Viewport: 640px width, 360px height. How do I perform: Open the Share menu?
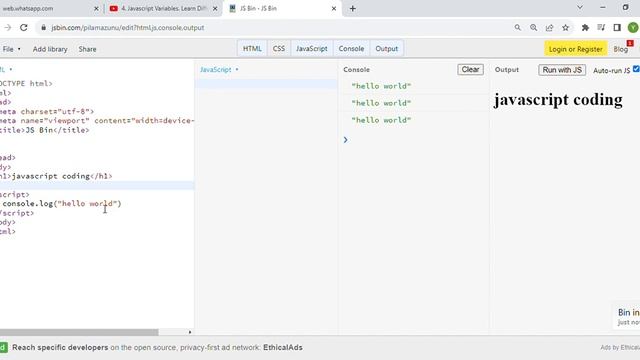pos(87,49)
